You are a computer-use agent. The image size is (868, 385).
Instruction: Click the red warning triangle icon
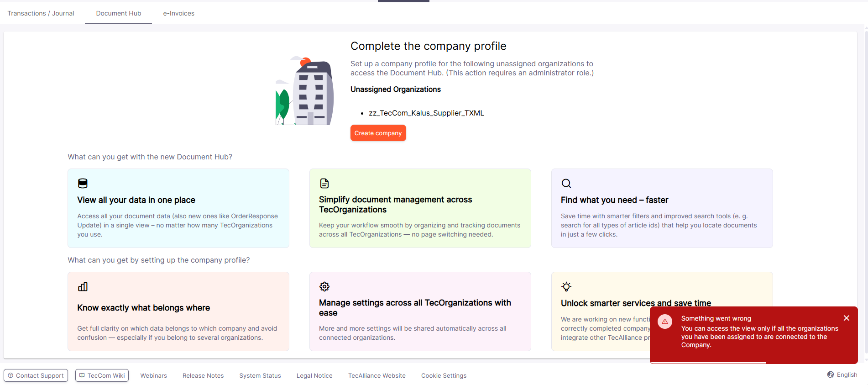pos(665,322)
